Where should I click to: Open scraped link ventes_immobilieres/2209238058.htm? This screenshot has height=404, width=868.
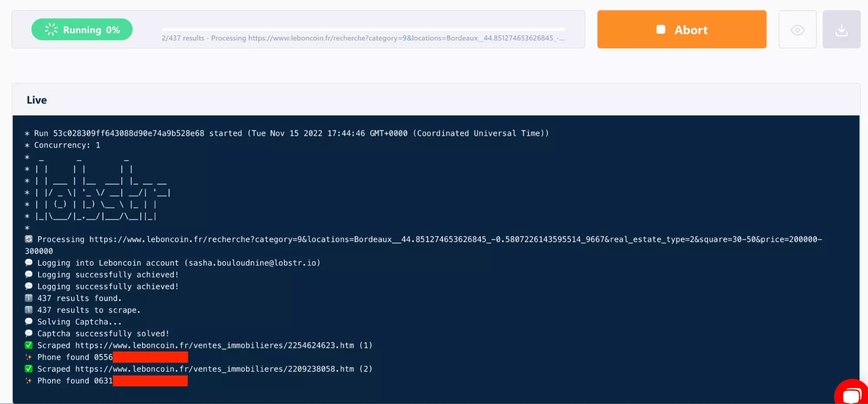(x=215, y=369)
